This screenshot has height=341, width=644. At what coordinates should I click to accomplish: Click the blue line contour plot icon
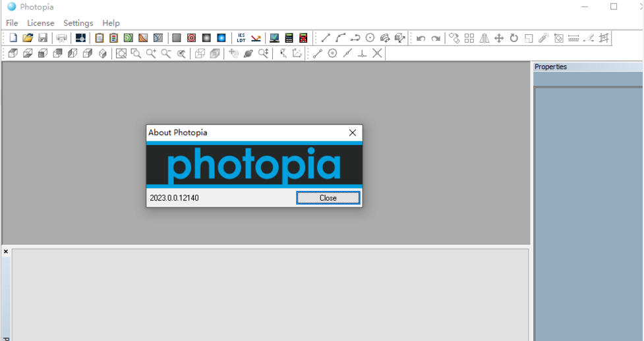158,38
